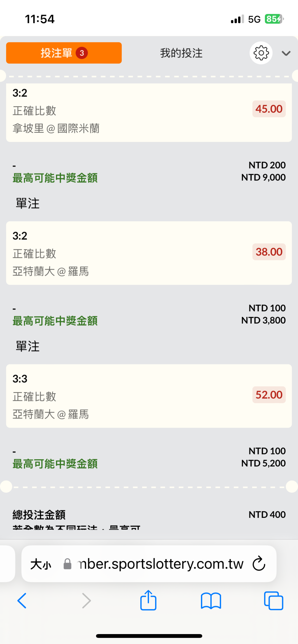Screen dimensions: 298x644
Task: Open Safari bookmarks book icon
Action: (211, 601)
